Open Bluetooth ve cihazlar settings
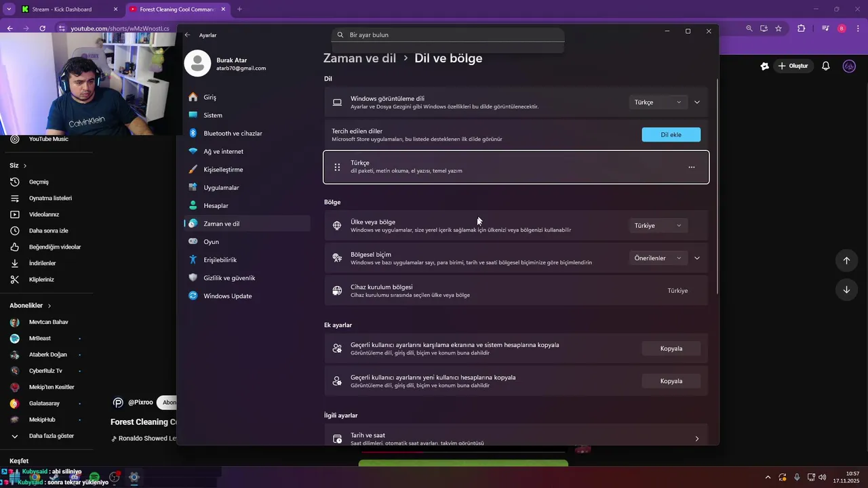 point(247,134)
